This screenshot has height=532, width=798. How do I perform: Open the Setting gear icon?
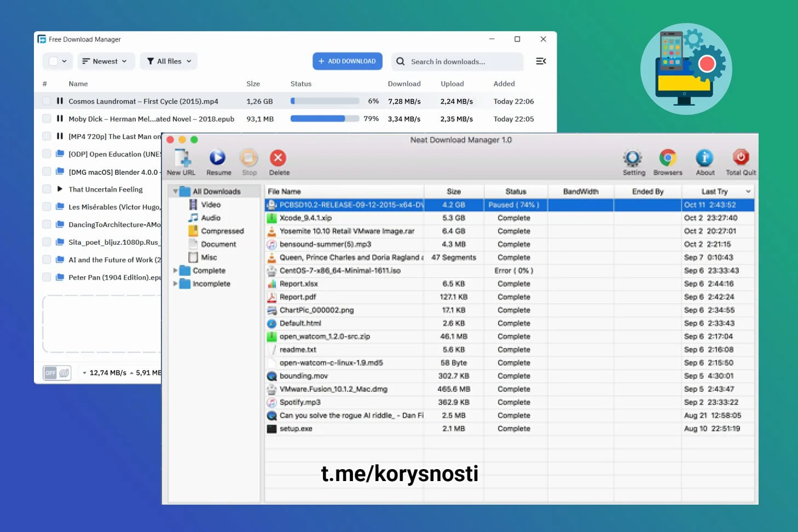pos(633,158)
